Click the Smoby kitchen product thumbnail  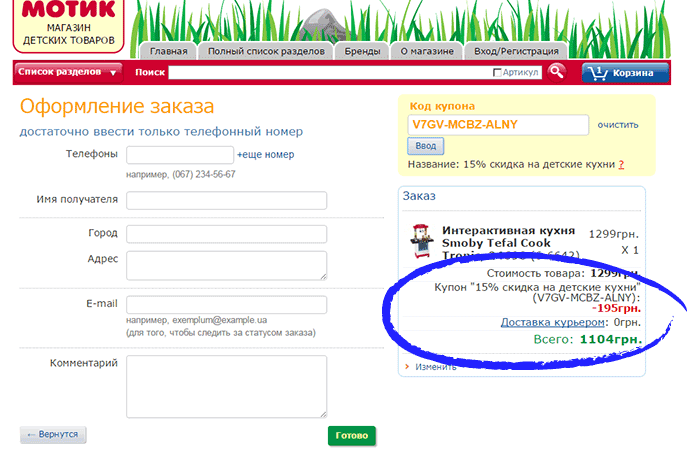[x=421, y=242]
